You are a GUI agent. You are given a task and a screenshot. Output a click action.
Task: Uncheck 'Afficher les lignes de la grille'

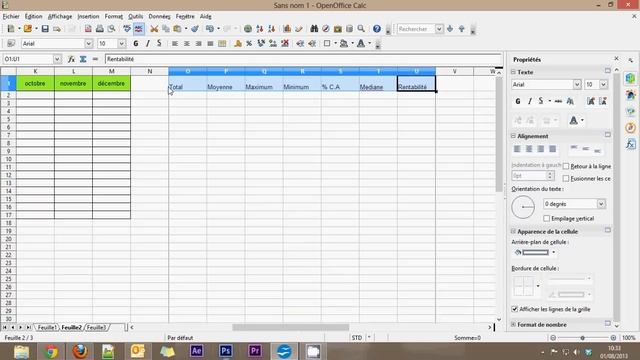(x=515, y=309)
